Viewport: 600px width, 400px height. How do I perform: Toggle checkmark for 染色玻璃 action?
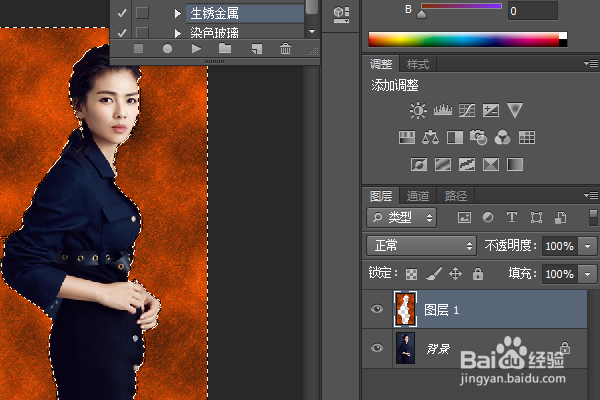click(x=122, y=33)
